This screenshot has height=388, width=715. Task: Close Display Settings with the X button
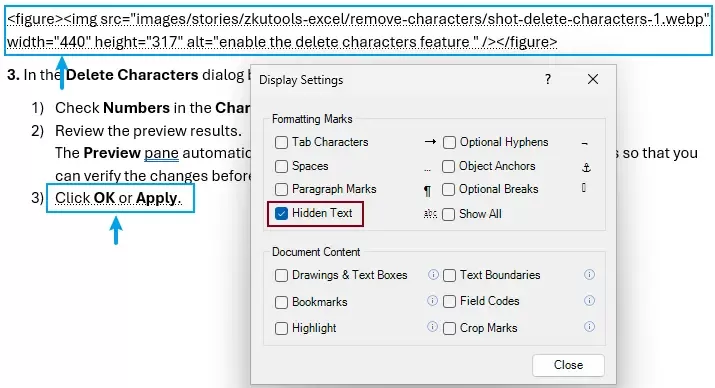coord(593,79)
